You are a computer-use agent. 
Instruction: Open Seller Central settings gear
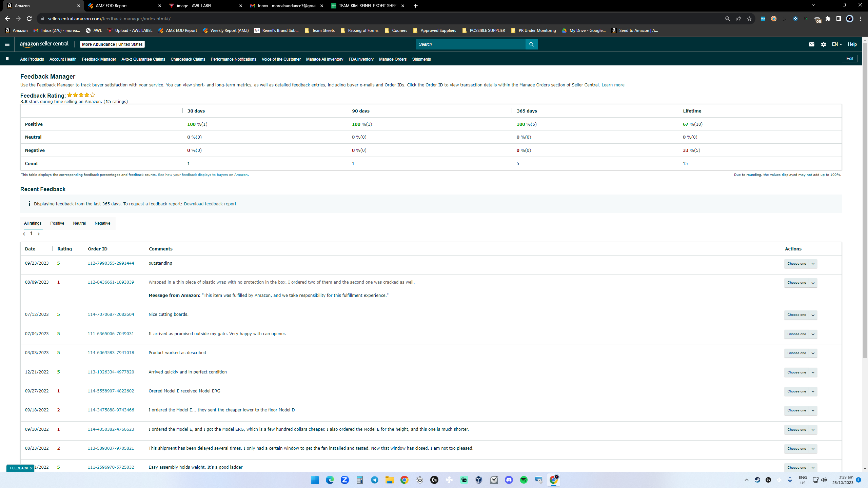[x=824, y=44]
